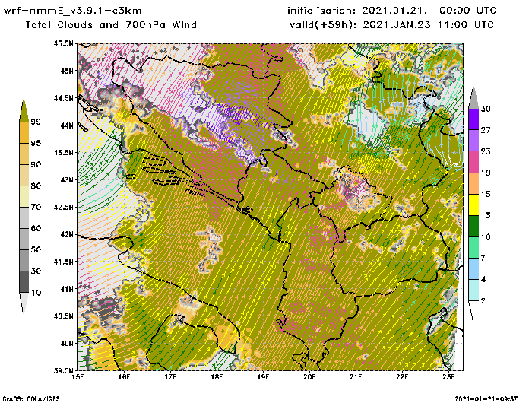Pick the grey 50–60 cloud legend swatch

tap(24, 239)
